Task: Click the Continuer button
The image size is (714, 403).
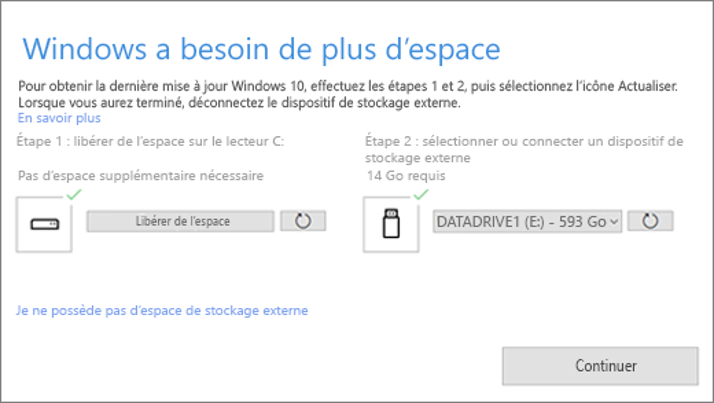Action: 600,366
